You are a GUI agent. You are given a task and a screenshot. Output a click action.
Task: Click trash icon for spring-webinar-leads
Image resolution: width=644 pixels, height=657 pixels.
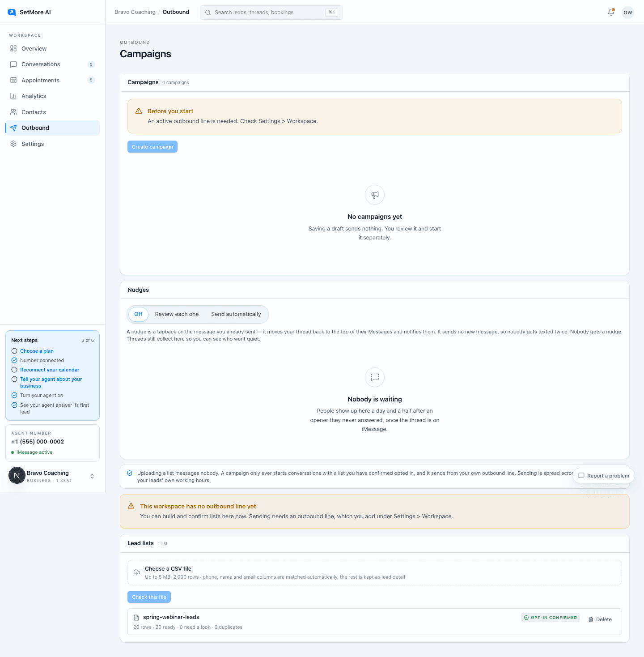point(591,619)
